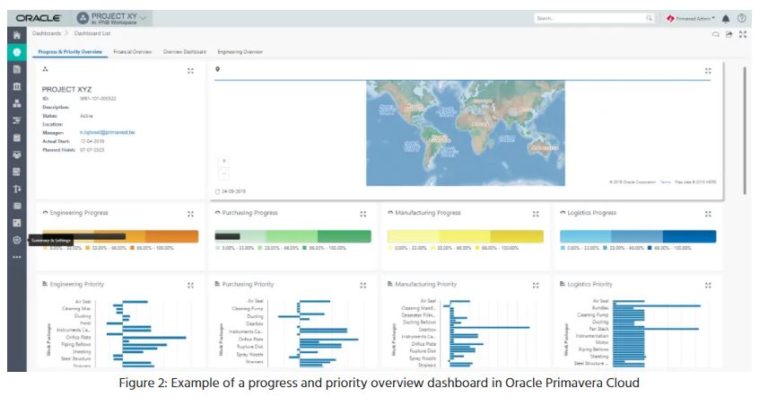This screenshot has width=768, height=415.
Task: Go to Dashboards breadcrumb
Action: point(47,33)
